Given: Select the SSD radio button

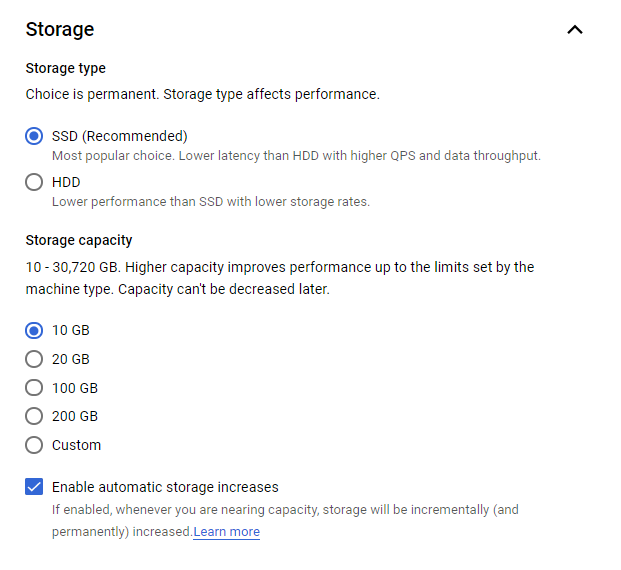Looking at the screenshot, I should pos(34,136).
